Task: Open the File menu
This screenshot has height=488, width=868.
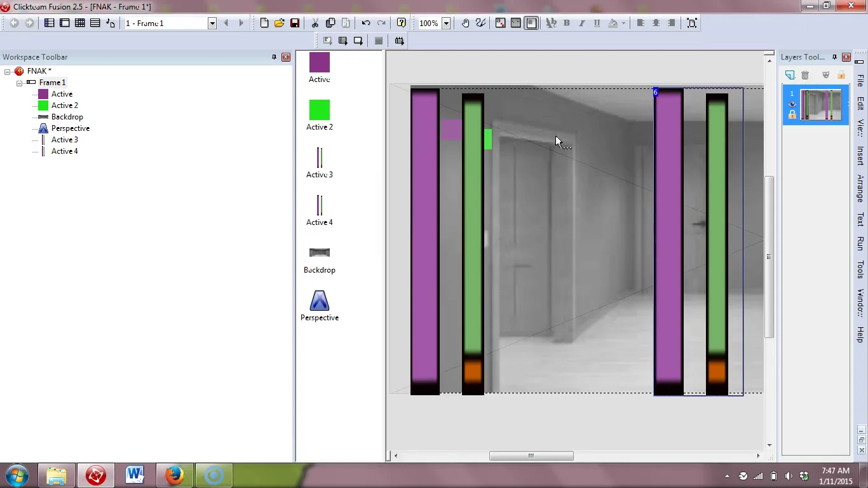Action: 860,81
